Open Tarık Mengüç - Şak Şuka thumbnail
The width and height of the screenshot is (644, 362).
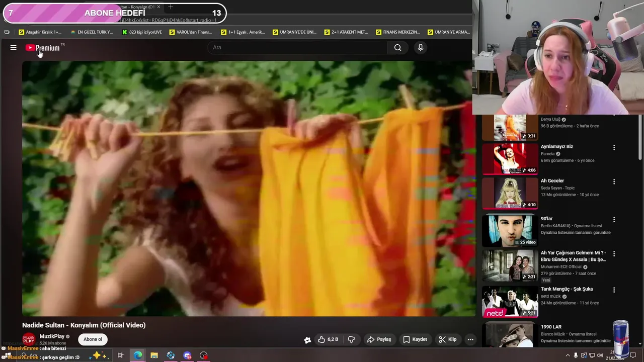tap(510, 302)
